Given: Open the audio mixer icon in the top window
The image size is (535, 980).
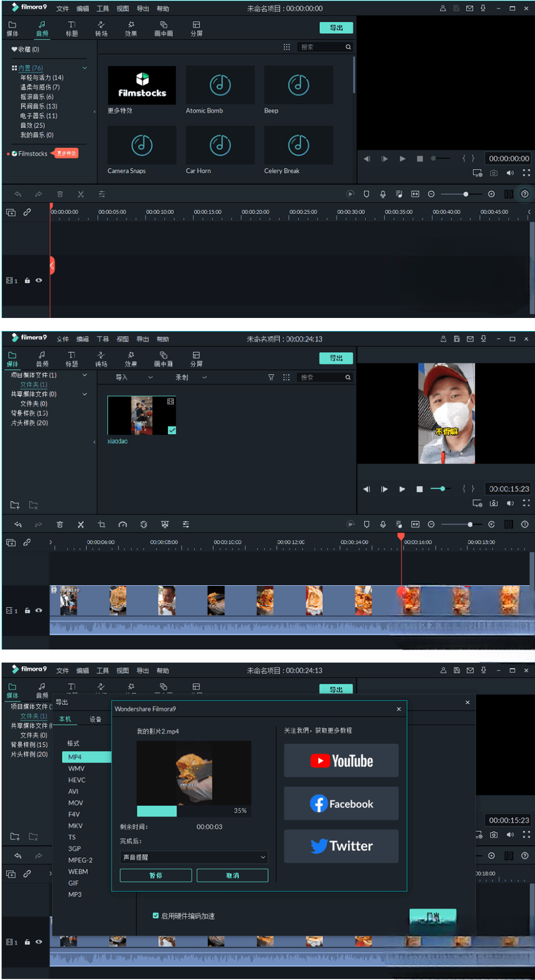Looking at the screenshot, I should [399, 194].
